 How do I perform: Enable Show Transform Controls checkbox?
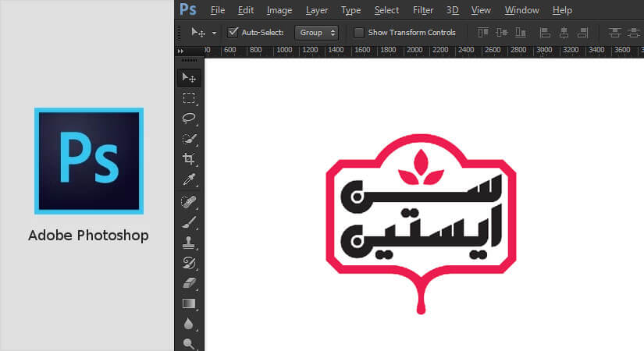(358, 33)
